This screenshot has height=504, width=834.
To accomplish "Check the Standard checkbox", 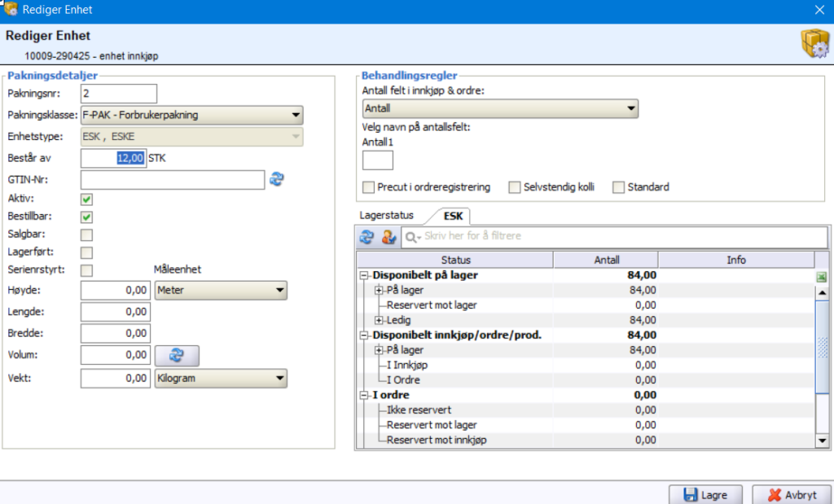I will pos(618,187).
